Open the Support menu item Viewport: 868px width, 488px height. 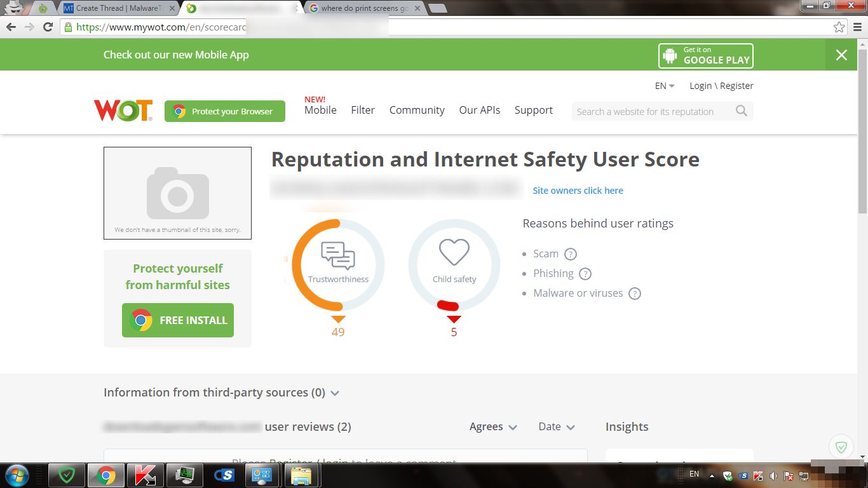(x=534, y=110)
